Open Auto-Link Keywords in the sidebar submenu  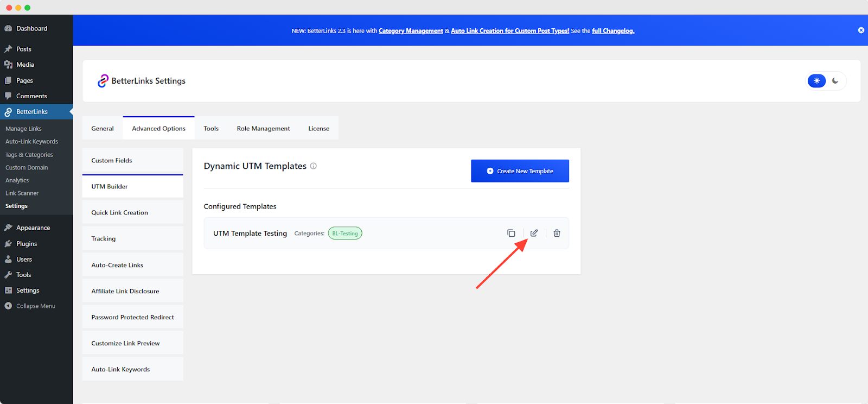coord(31,142)
